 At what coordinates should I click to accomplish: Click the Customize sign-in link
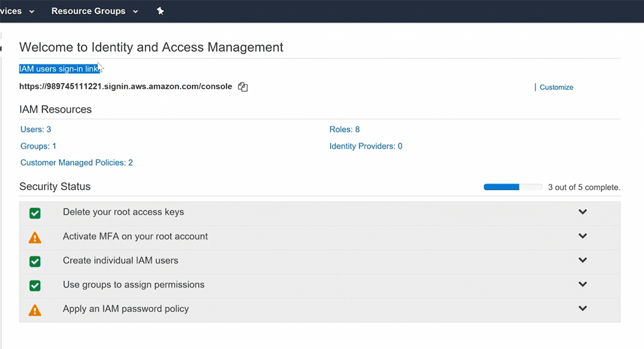click(556, 87)
